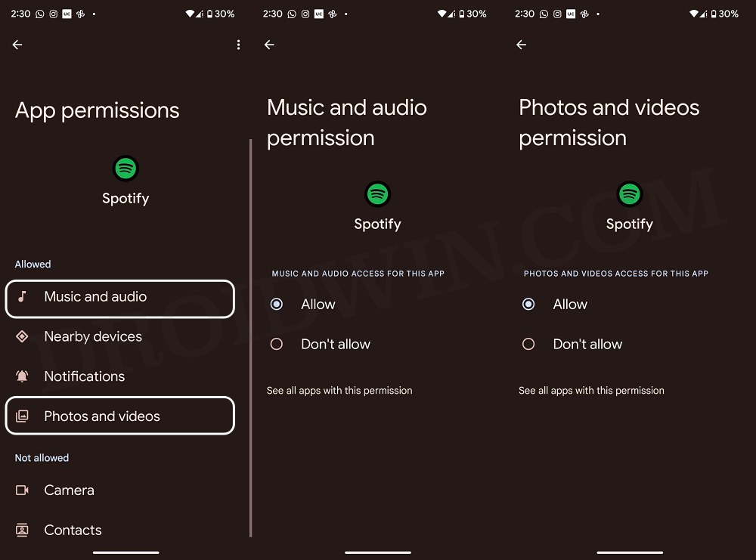The image size is (756, 560).
Task: Open Music and audio permission
Action: (119, 299)
